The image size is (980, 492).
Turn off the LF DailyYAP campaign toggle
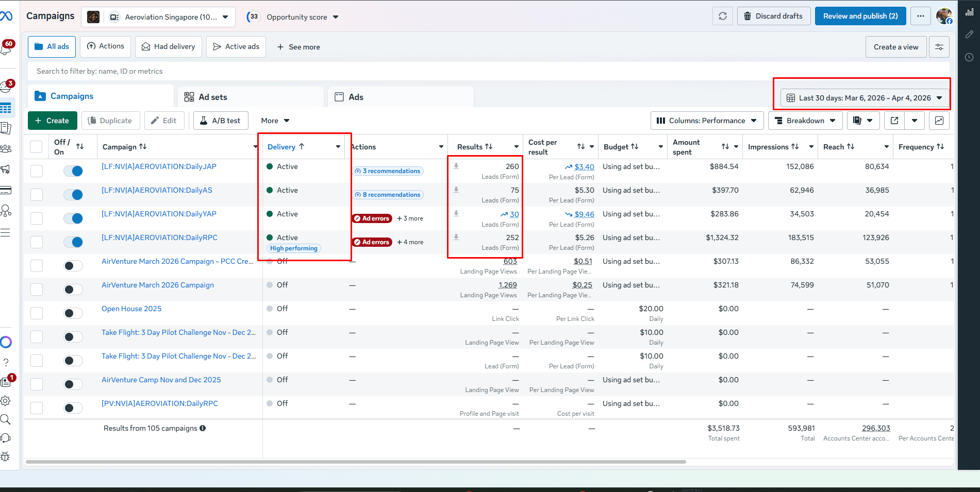pos(73,218)
